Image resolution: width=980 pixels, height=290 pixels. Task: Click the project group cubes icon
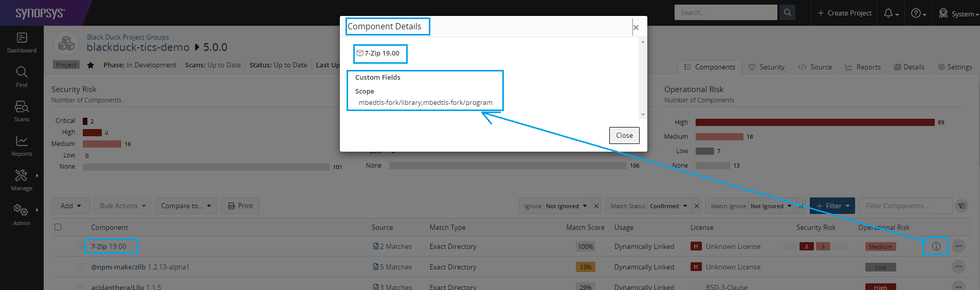pos(66,44)
